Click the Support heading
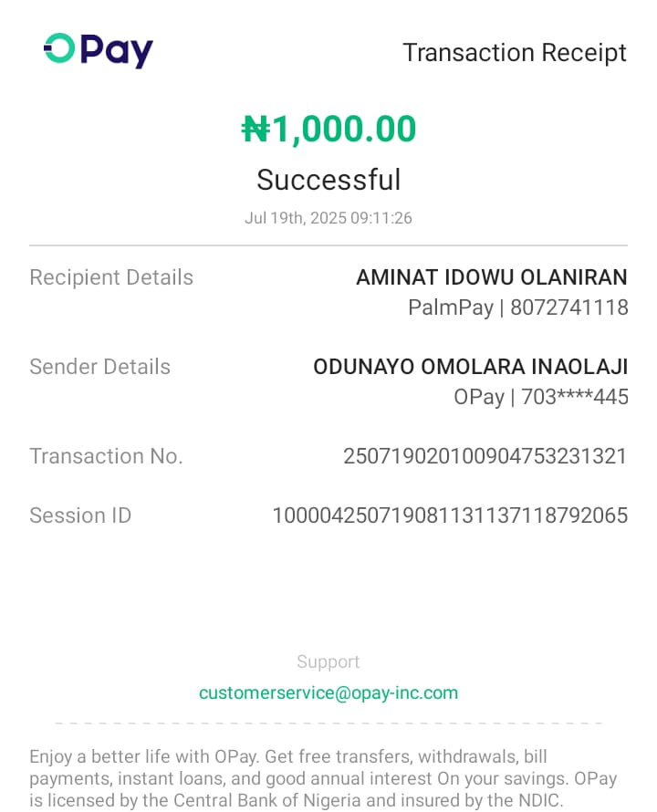The image size is (657, 812). pos(328,661)
